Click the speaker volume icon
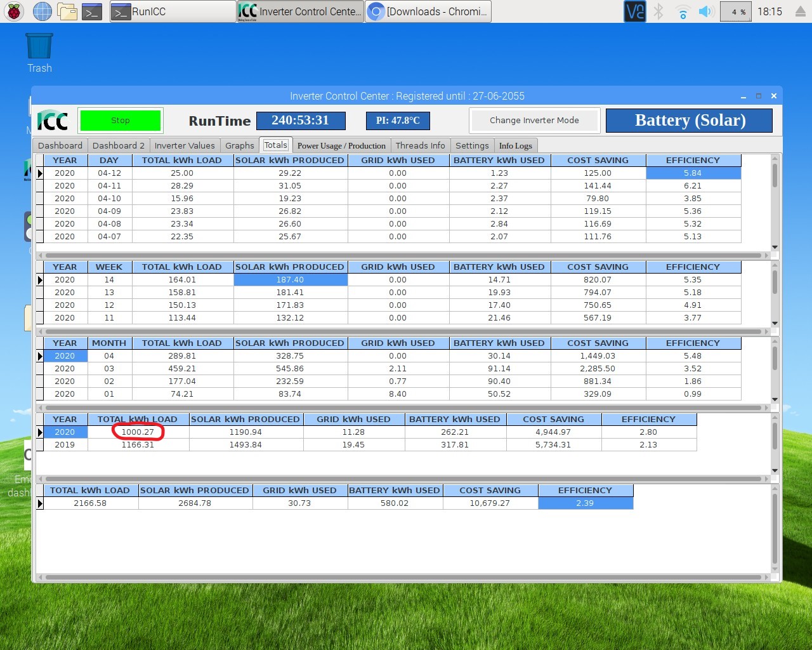Image resolution: width=812 pixels, height=650 pixels. [706, 11]
